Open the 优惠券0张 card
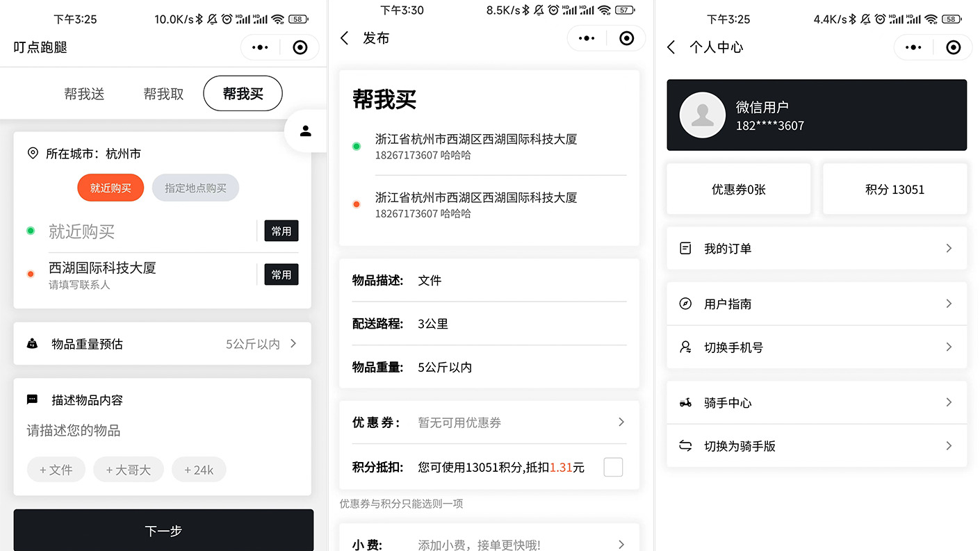 point(739,189)
